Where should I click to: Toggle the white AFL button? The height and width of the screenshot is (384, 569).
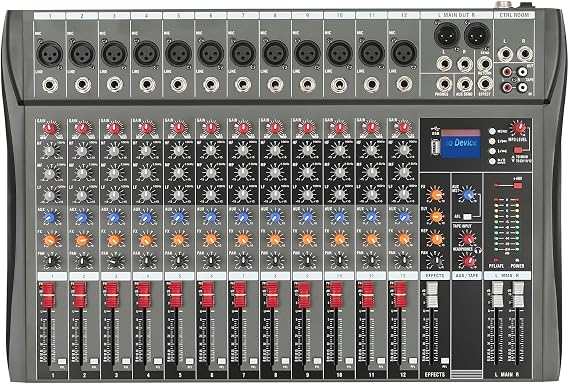click(x=467, y=217)
